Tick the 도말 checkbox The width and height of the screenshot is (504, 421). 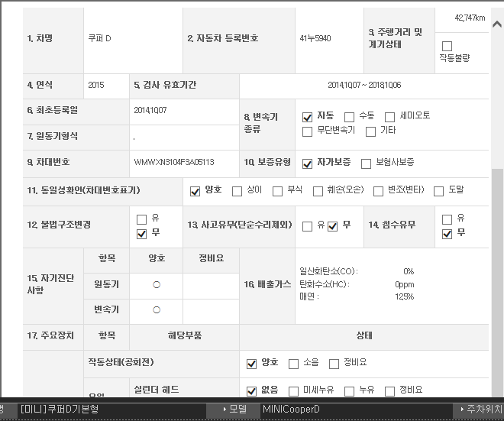[438, 191]
